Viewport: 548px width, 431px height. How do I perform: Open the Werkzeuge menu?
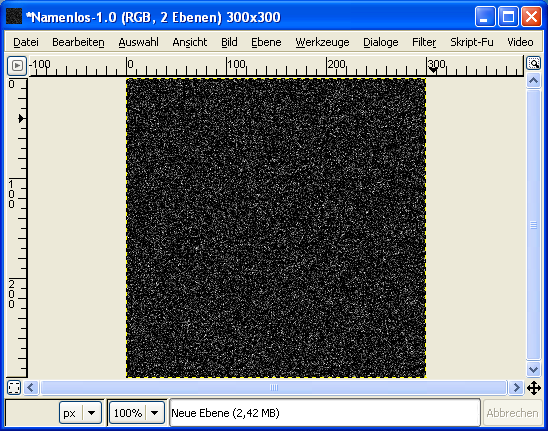pyautogui.click(x=322, y=42)
